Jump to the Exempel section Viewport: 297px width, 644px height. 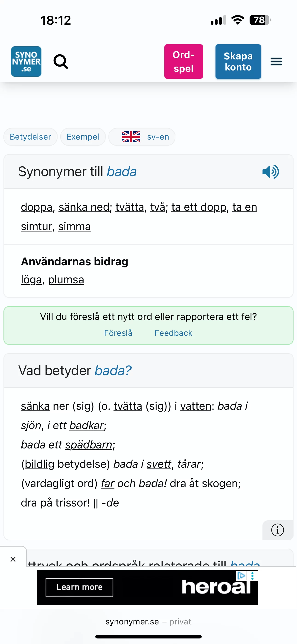tap(83, 137)
